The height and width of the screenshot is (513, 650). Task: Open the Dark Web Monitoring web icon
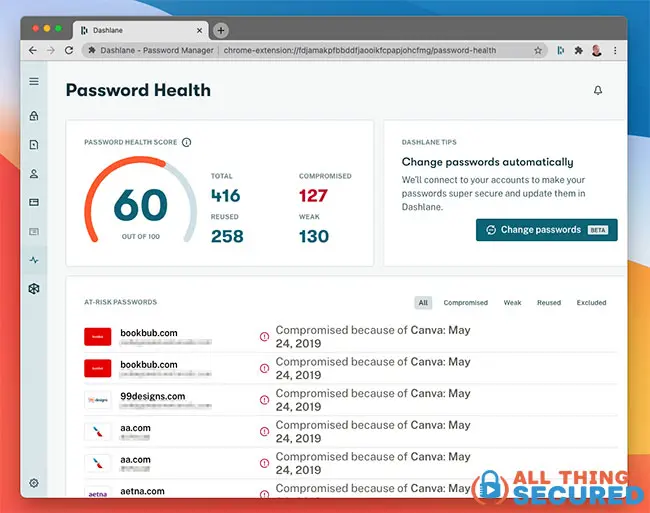coord(34,289)
